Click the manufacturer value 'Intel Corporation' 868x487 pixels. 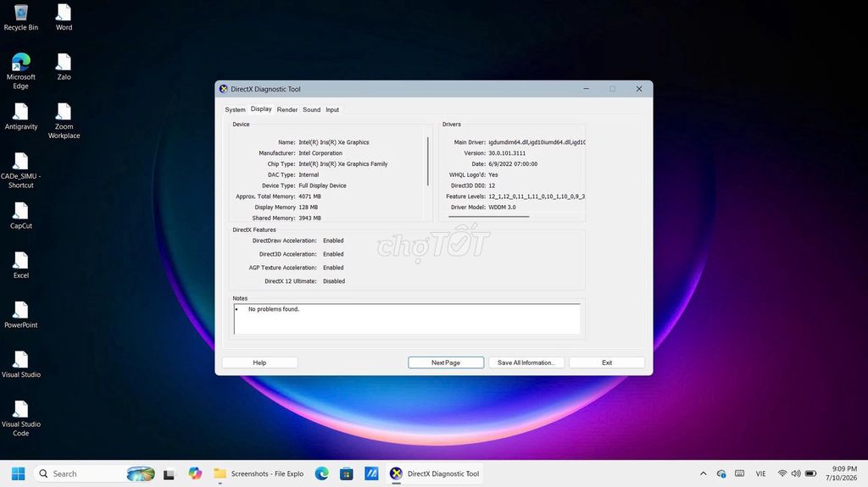pos(320,153)
